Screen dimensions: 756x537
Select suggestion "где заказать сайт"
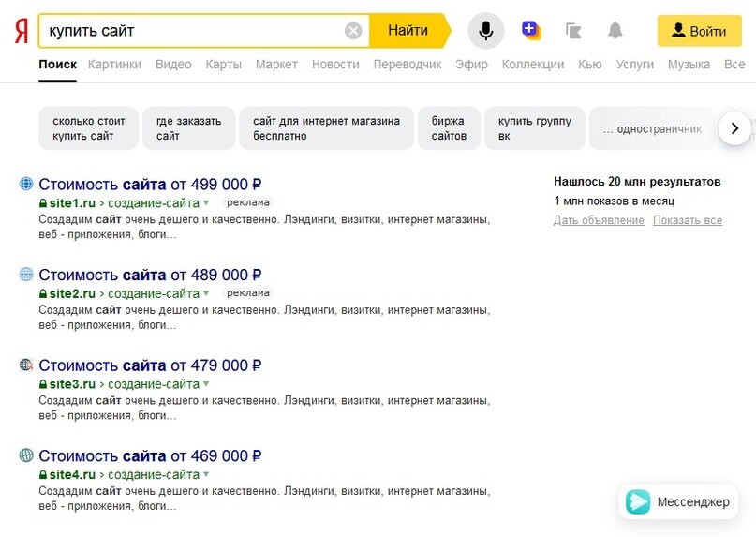pyautogui.click(x=189, y=128)
